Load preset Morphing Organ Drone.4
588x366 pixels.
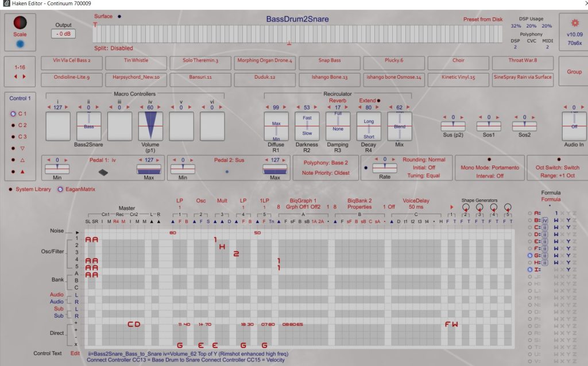[265, 63]
